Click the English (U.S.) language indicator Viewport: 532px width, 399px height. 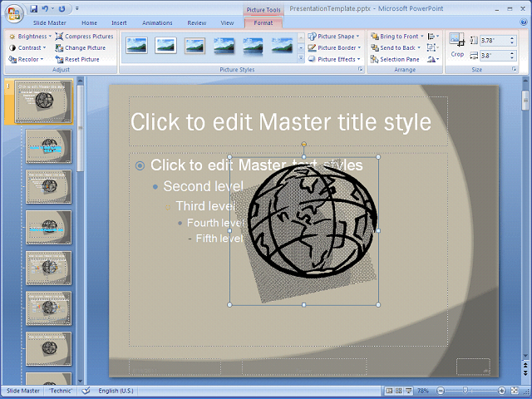coord(116,391)
